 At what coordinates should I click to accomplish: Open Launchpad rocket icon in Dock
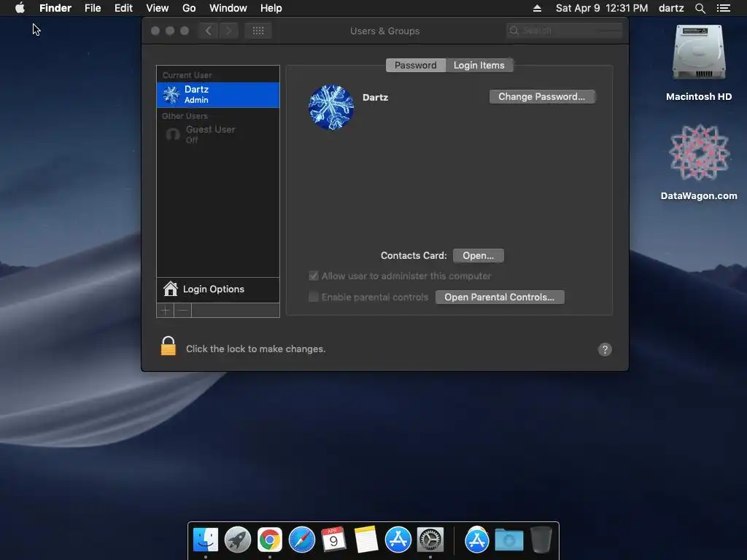(238, 540)
